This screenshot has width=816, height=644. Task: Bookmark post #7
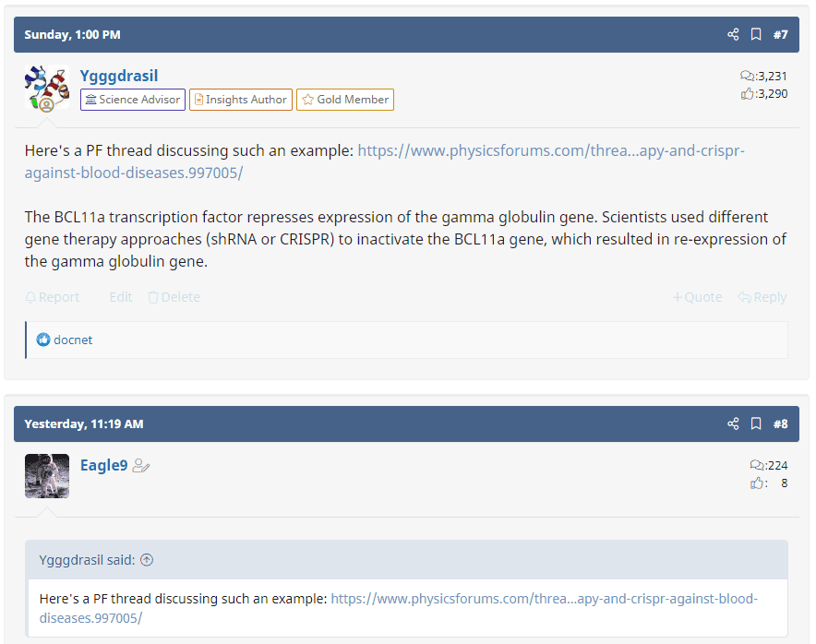click(756, 35)
